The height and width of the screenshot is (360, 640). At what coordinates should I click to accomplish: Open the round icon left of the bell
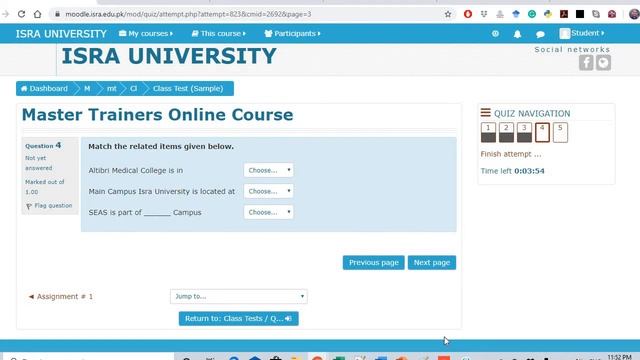pos(495,33)
